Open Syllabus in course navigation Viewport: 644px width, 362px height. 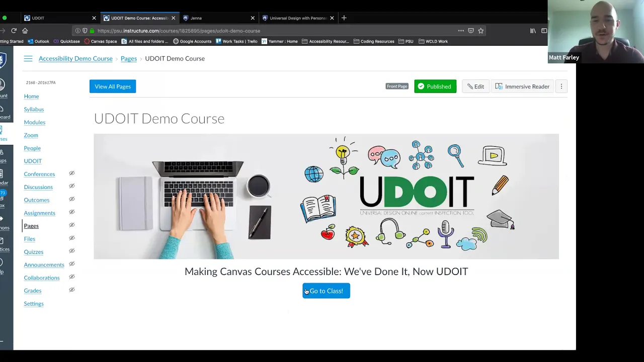tap(34, 109)
